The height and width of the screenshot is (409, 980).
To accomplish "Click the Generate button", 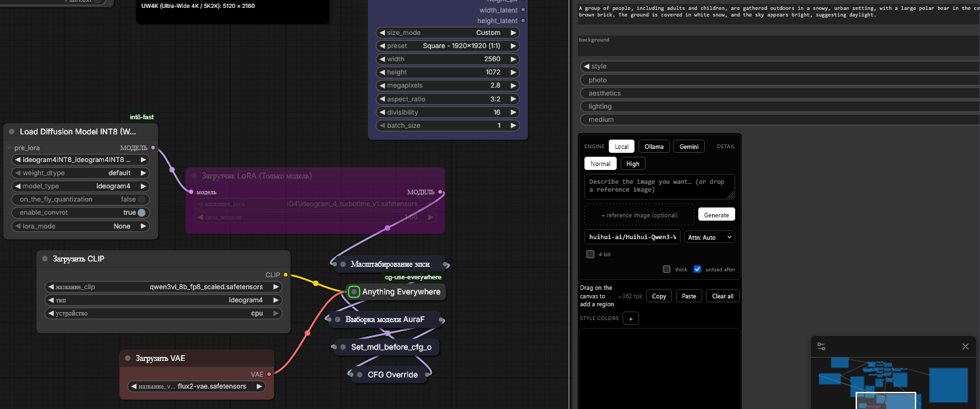I will 716,215.
